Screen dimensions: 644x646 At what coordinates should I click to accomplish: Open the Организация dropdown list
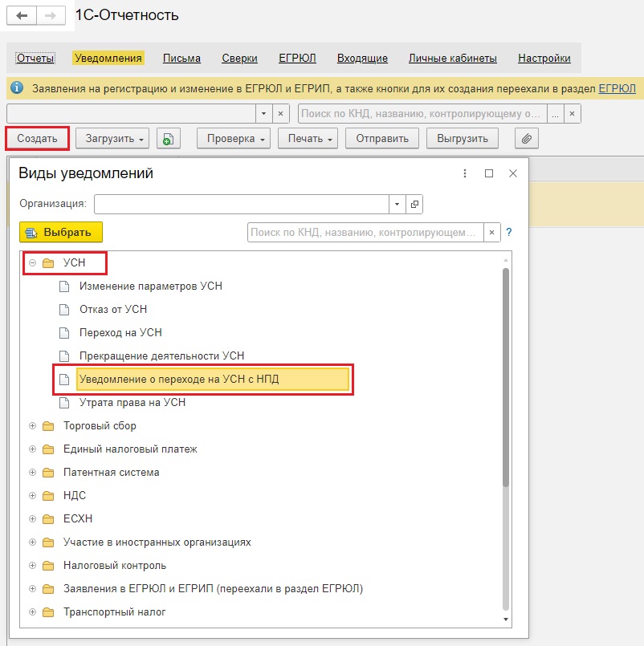[397, 204]
